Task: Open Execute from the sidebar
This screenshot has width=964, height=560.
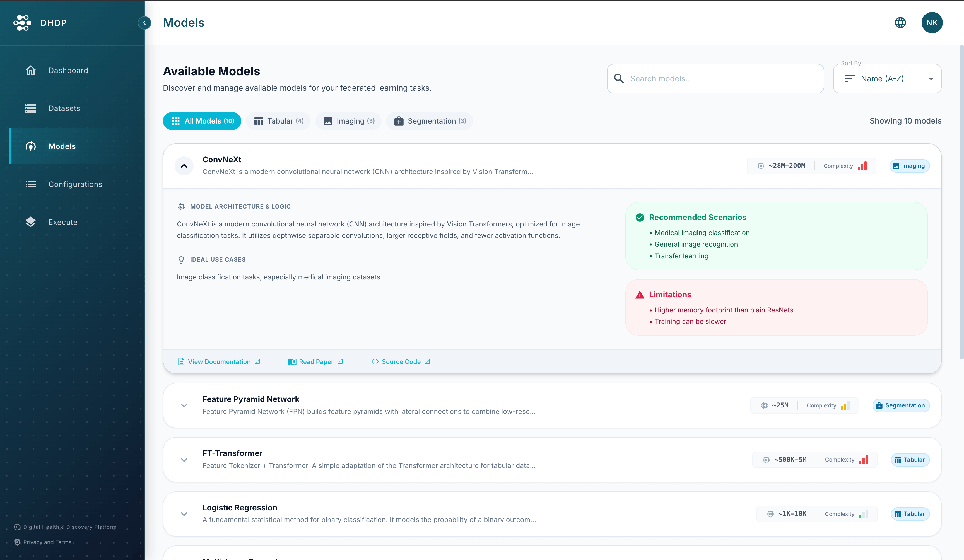Action: 63,222
